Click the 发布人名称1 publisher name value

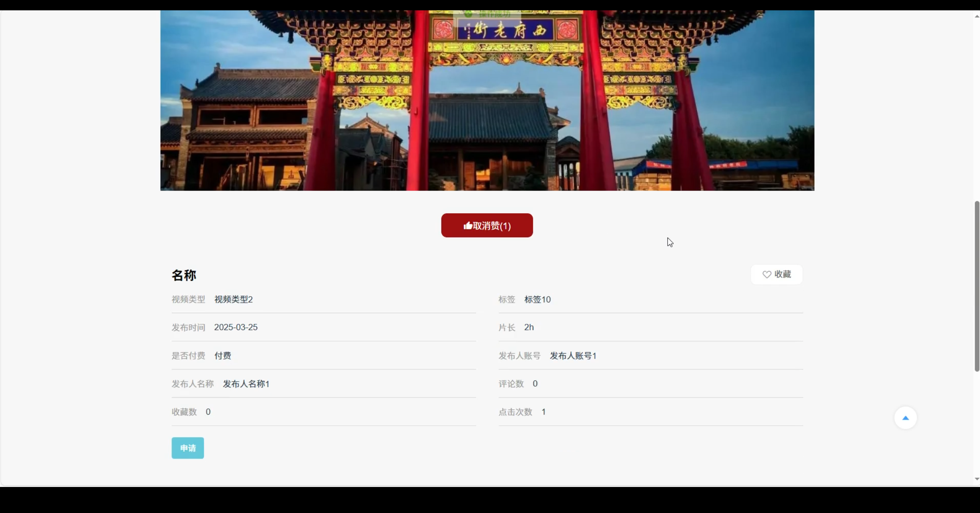246,384
